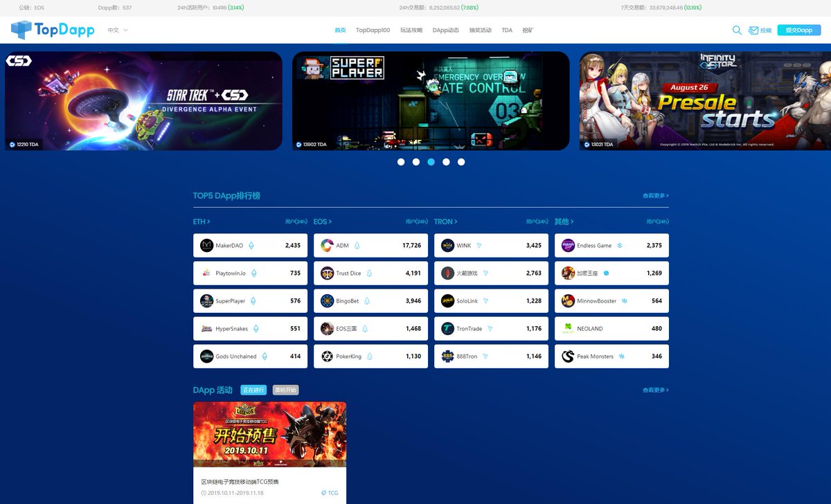
Task: Select the fifth carousel dot
Action: coord(461,162)
